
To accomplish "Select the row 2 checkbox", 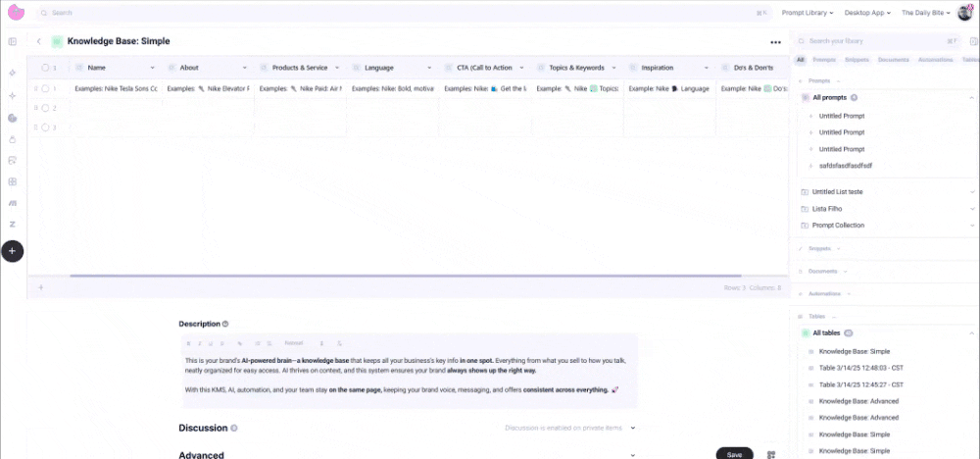I will coord(45,108).
